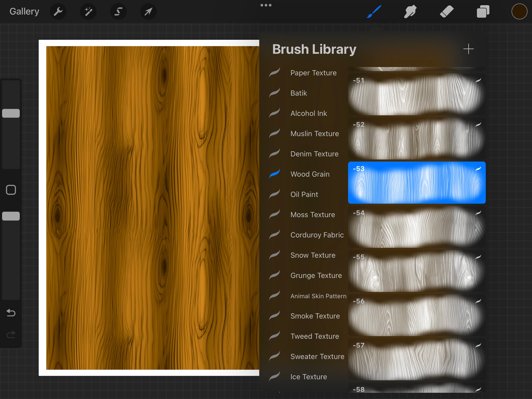This screenshot has width=532, height=399.
Task: Select the Transform arrow tool
Action: pyautogui.click(x=148, y=11)
